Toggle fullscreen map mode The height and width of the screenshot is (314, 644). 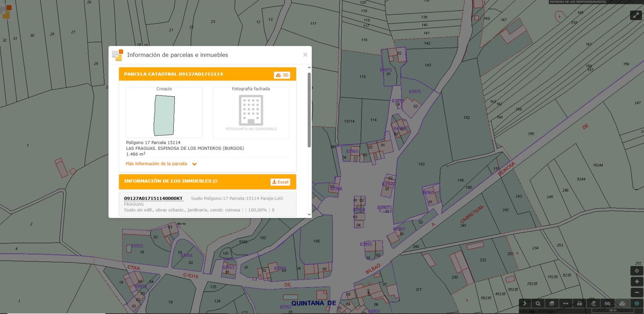coord(636,15)
